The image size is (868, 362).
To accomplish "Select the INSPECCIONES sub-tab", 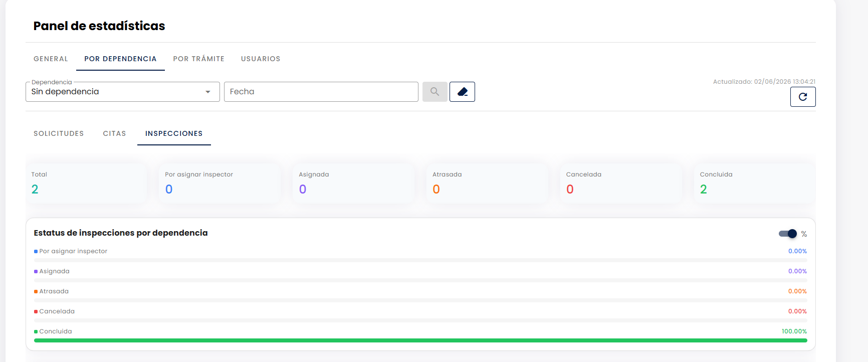I will 174,133.
